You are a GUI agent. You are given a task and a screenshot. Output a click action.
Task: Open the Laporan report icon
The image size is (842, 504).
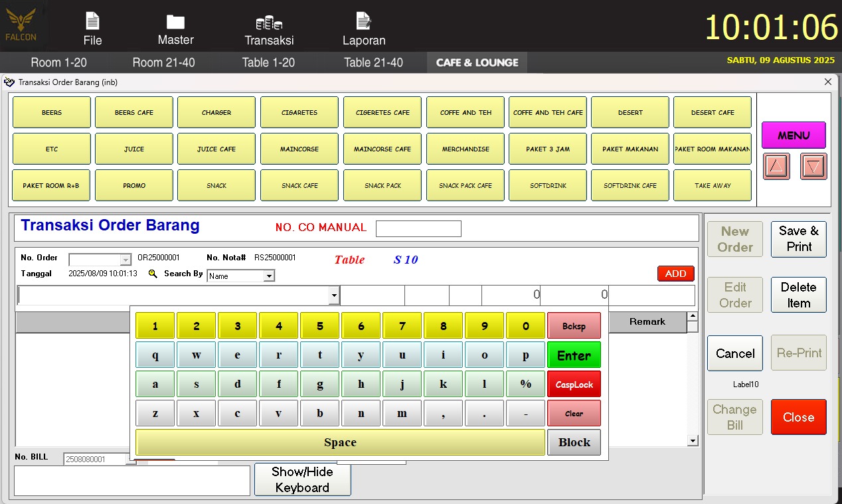click(x=363, y=21)
